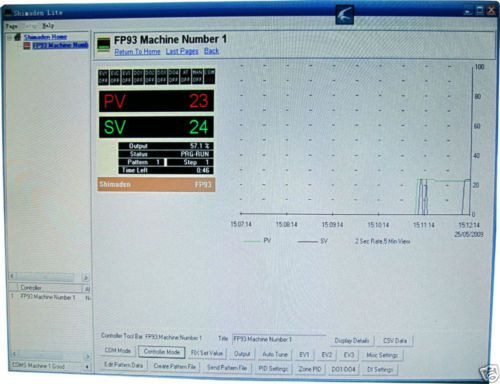Click the Title input field
Image resolution: width=500 pixels, height=384 pixels.
(x=279, y=339)
